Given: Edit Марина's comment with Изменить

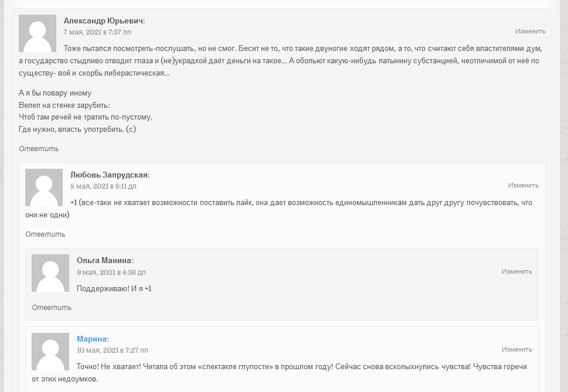Looking at the screenshot, I should 517,349.
